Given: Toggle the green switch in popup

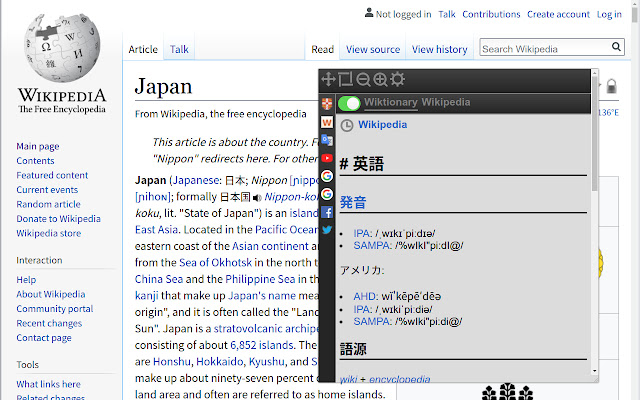Looking at the screenshot, I should (349, 103).
